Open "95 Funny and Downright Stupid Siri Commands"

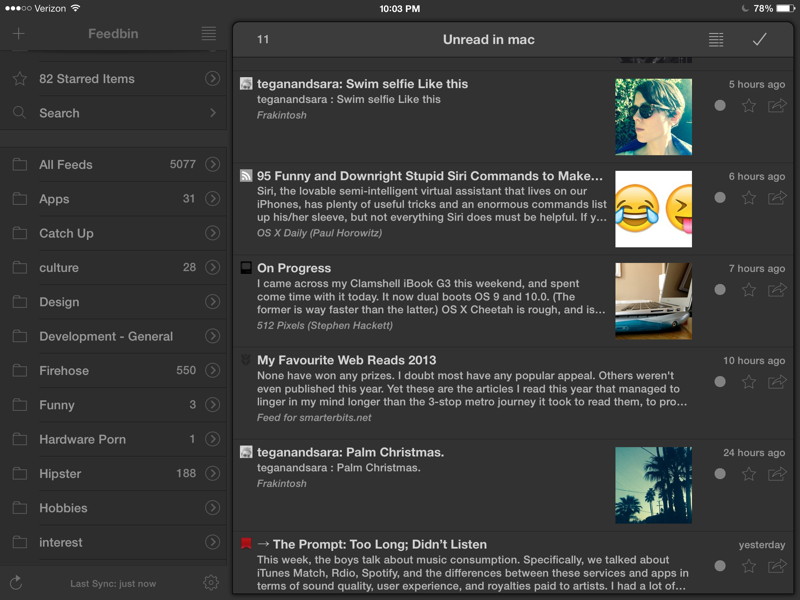pos(430,176)
